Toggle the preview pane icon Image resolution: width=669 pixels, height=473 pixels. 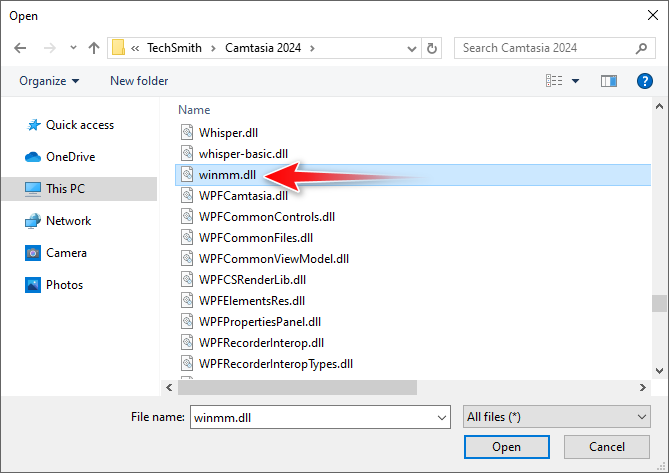[x=608, y=81]
